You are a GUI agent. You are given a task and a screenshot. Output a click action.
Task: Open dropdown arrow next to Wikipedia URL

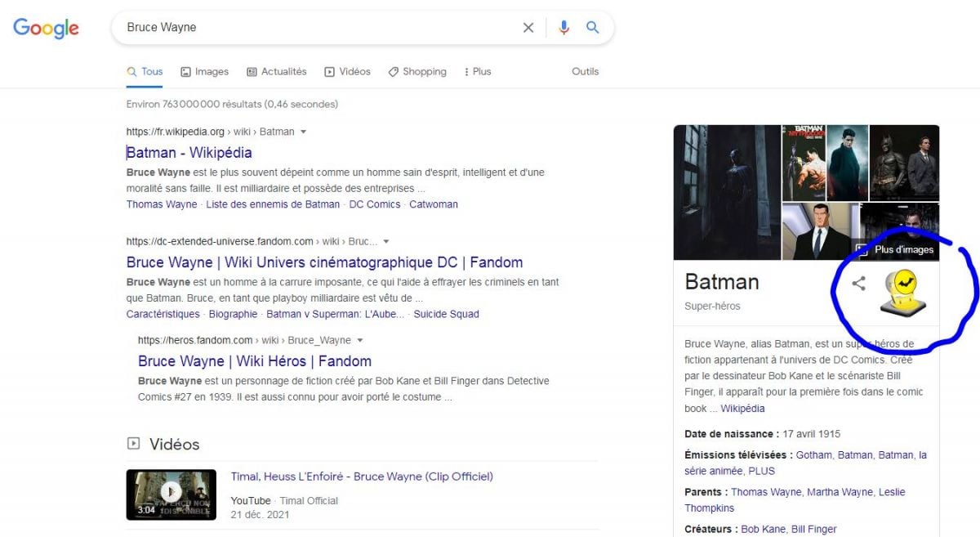click(304, 132)
